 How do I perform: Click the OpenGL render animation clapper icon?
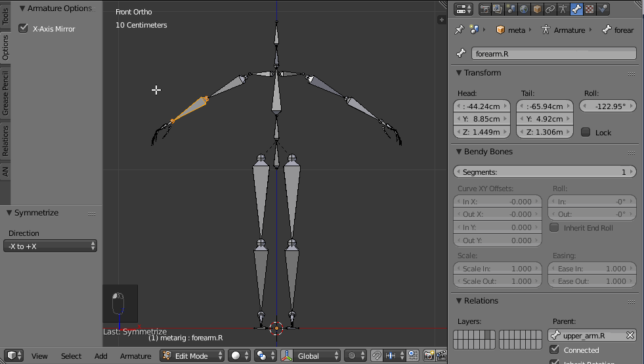tap(442, 355)
